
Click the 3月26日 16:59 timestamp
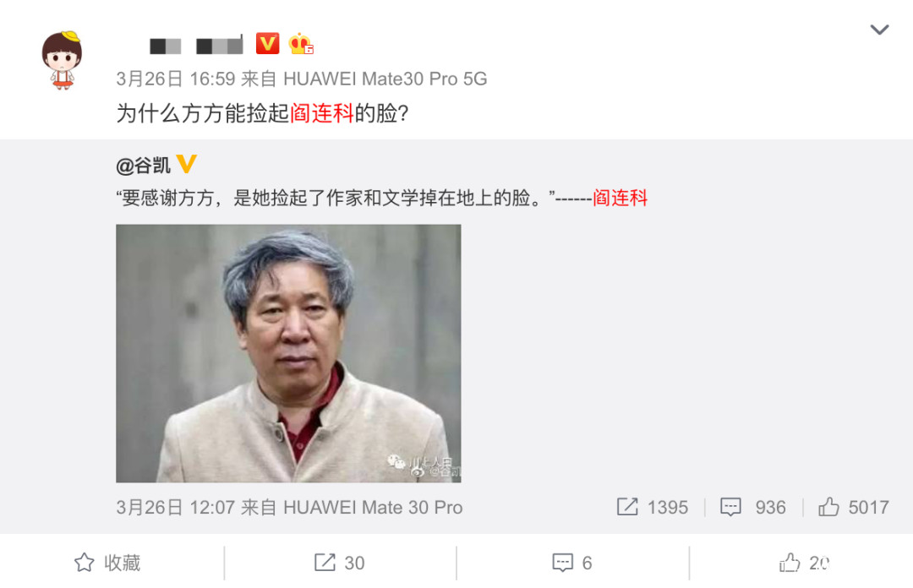[175, 79]
